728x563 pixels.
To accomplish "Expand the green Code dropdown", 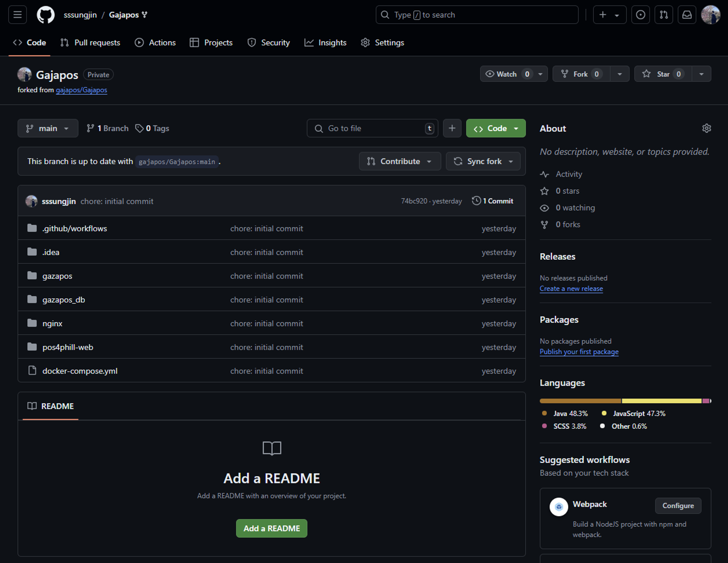I will [x=495, y=128].
